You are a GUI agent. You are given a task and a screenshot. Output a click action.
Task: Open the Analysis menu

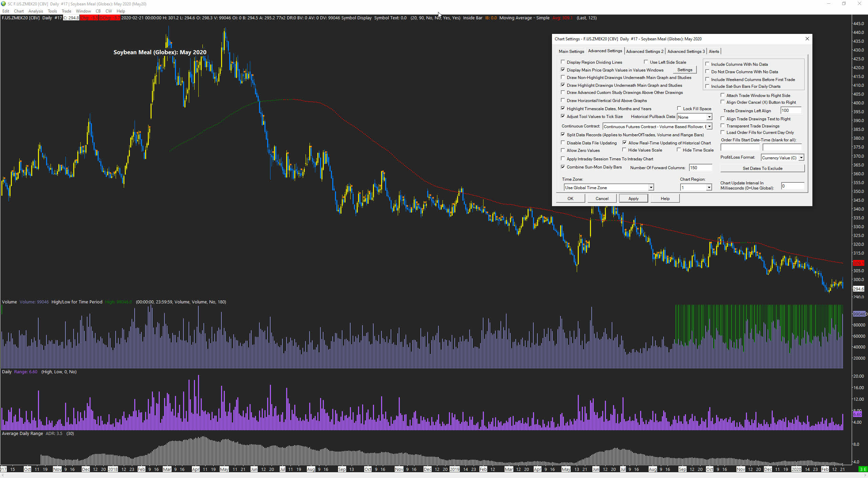[36, 11]
